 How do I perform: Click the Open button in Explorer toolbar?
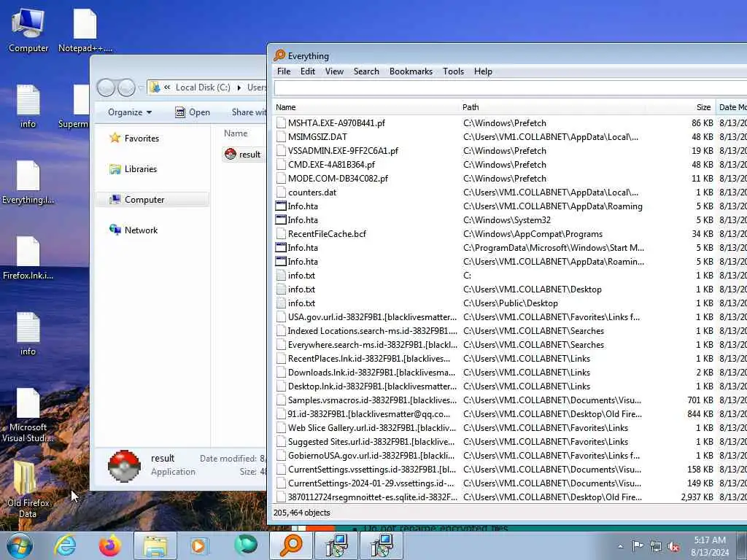click(193, 112)
